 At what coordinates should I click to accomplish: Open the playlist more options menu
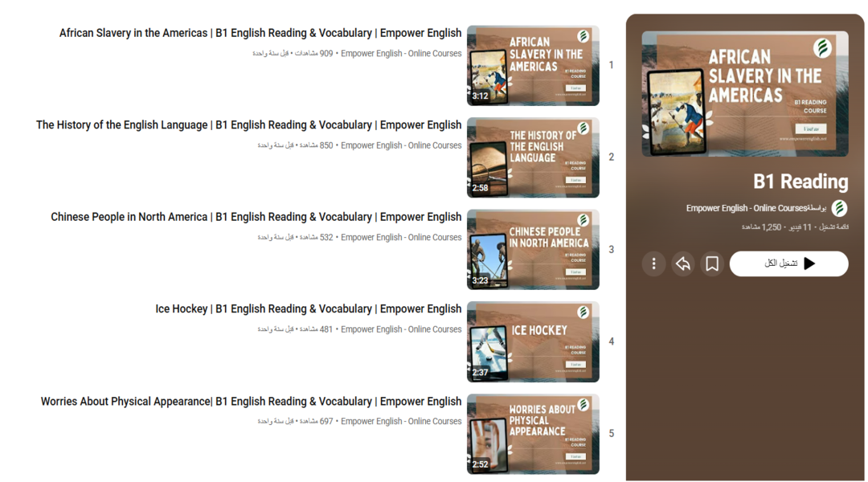pos(653,263)
